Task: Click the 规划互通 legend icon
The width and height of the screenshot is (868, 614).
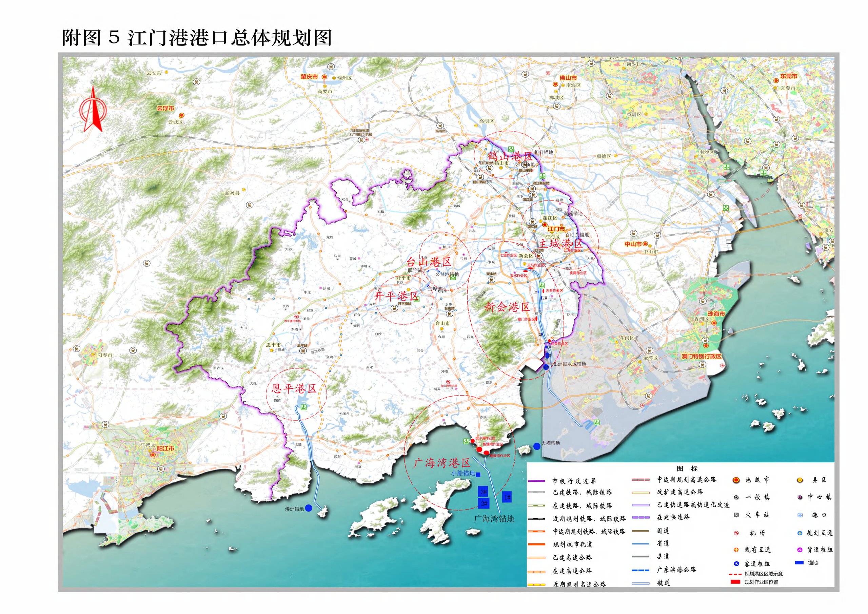Action: 800,533
